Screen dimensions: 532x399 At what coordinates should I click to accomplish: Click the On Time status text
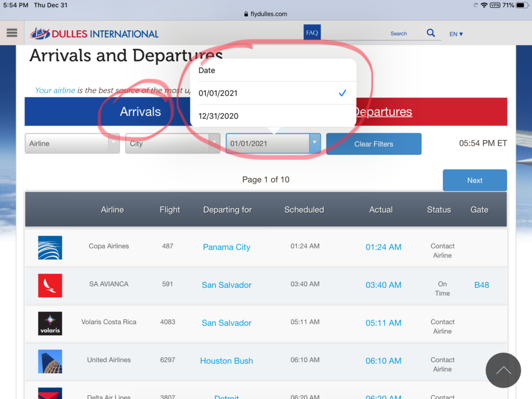pos(443,289)
